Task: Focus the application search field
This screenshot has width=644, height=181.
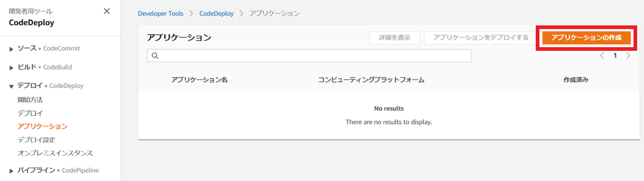Action: click(x=309, y=56)
